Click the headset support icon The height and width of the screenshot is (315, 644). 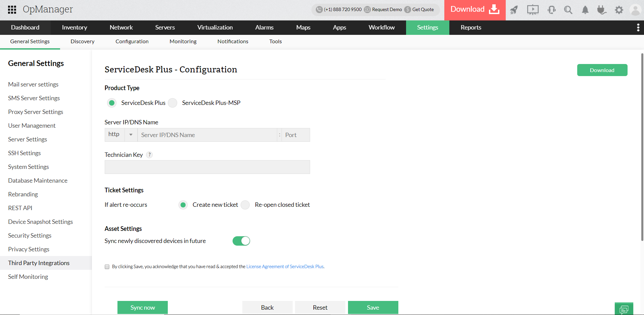pos(551,10)
